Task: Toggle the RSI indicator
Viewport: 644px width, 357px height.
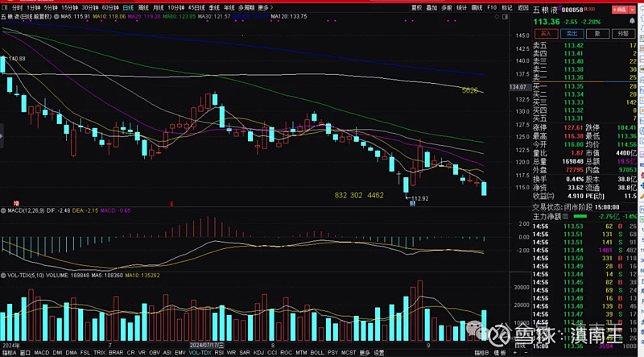Action: pos(219,353)
